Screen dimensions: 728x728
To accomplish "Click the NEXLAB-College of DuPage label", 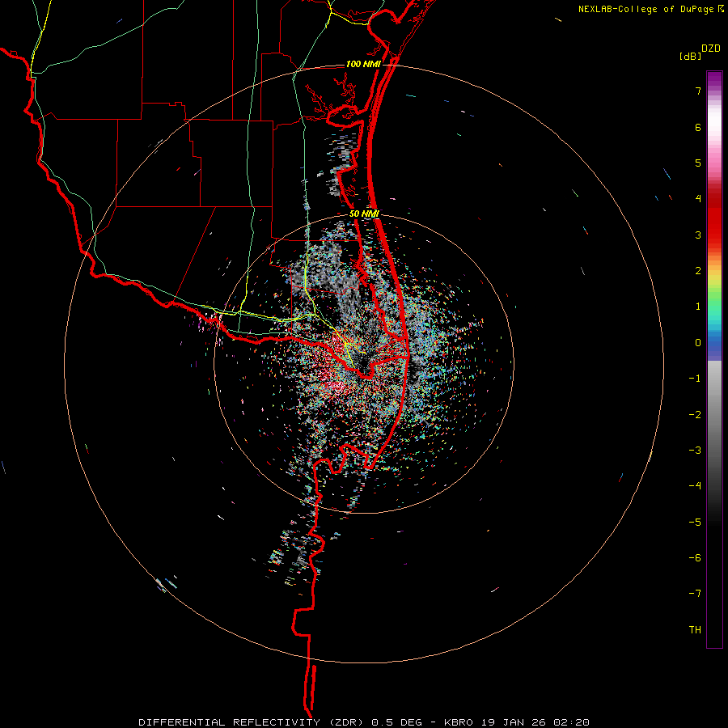I will point(646,9).
